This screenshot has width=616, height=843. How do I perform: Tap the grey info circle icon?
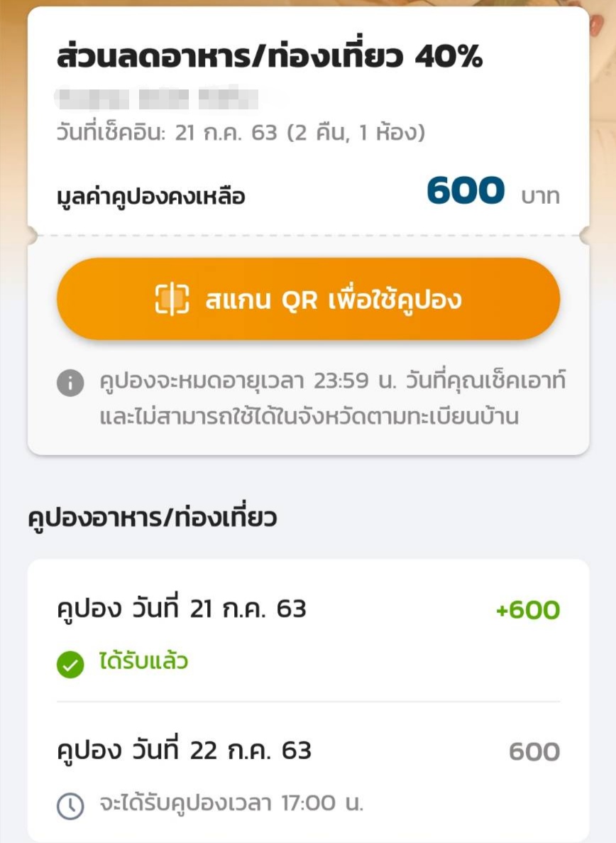point(70,383)
